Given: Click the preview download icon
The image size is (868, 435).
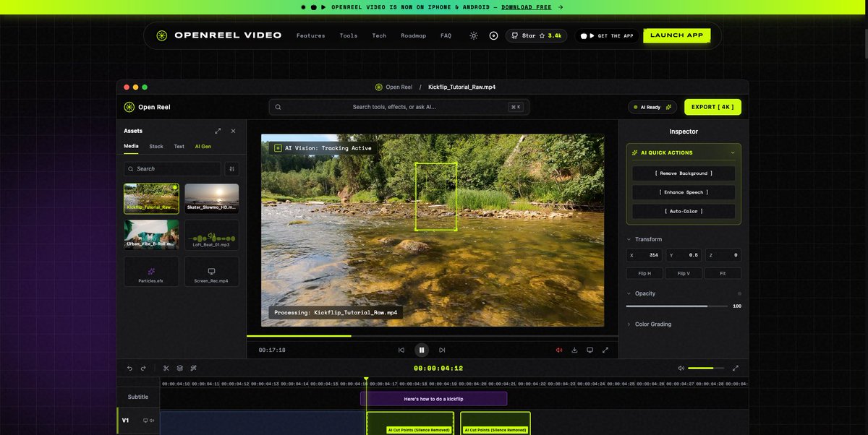Looking at the screenshot, I should pyautogui.click(x=574, y=350).
